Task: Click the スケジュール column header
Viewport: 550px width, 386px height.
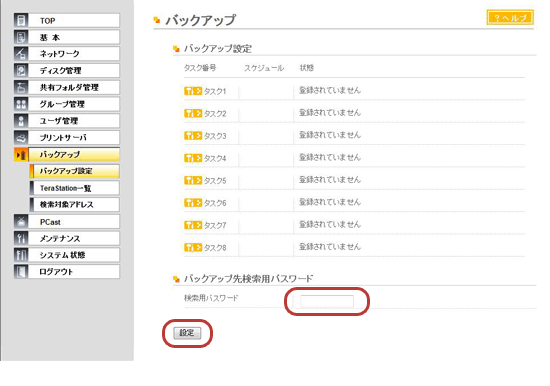Action: pos(264,68)
